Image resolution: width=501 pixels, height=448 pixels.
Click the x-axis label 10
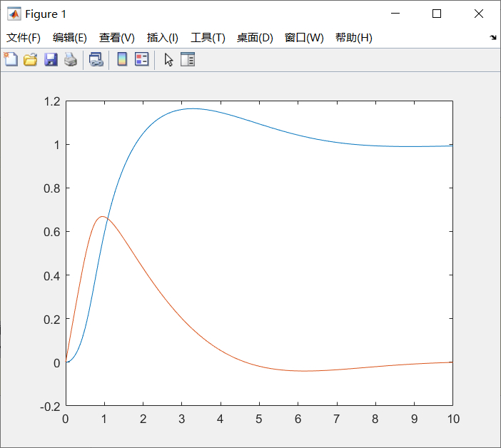click(453, 419)
